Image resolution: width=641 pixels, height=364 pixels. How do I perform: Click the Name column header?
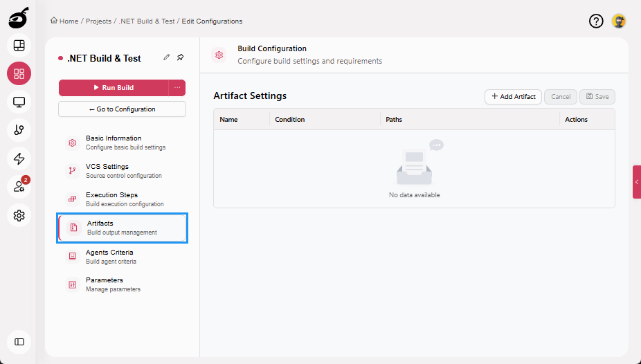pyautogui.click(x=228, y=119)
